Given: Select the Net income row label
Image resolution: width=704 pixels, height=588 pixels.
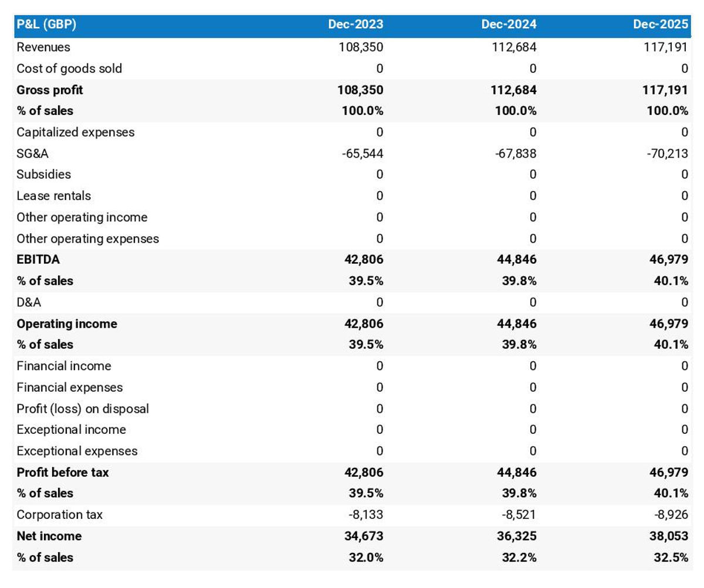Looking at the screenshot, I should click(x=49, y=536).
